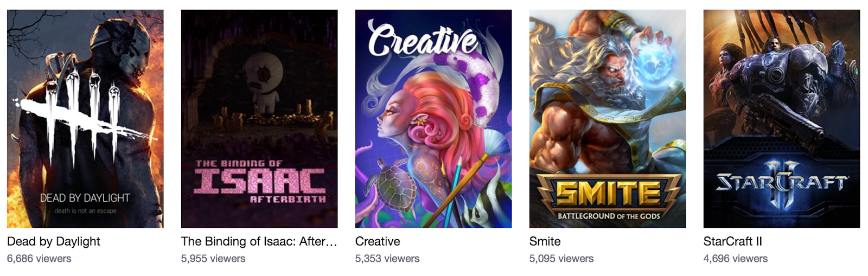Open the StarCraft II title link
The image size is (868, 276).
(733, 242)
